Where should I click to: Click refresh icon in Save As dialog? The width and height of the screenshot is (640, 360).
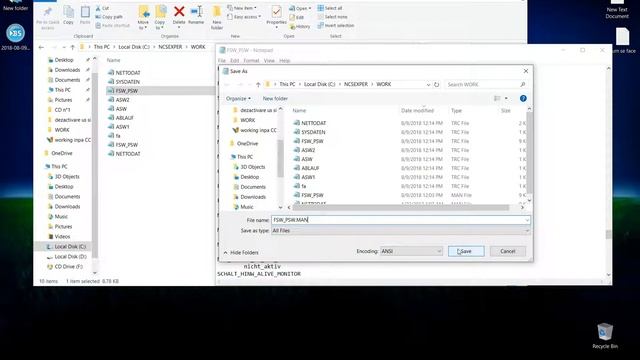[x=436, y=84]
